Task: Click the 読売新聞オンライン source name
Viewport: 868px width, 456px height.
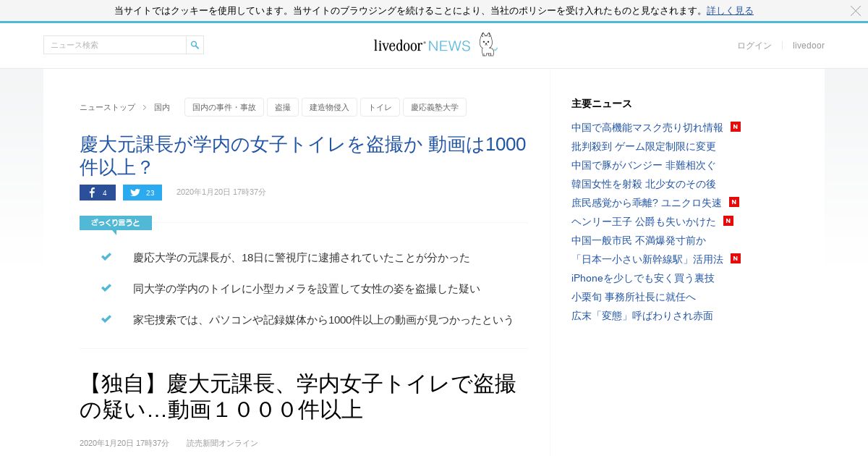Action: 222,443
